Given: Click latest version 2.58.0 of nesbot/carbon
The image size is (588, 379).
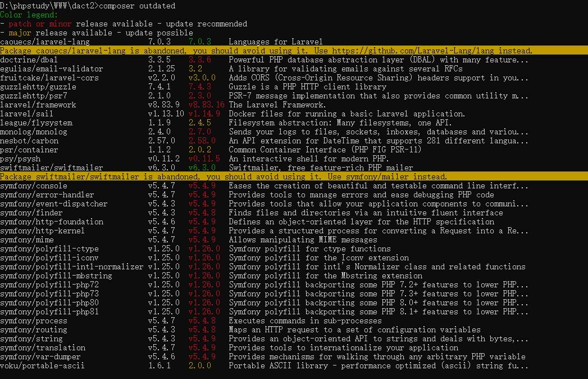Looking at the screenshot, I should click(202, 141).
